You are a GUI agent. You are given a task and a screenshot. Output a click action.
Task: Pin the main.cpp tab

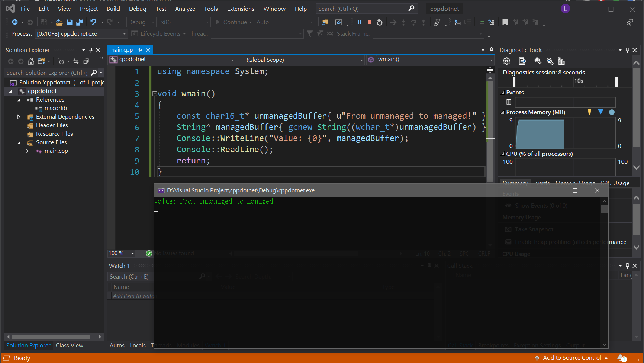pos(140,50)
